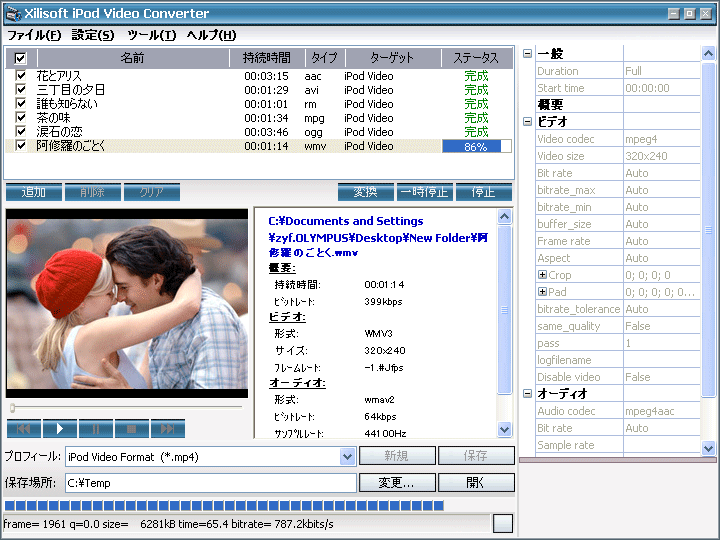The image size is (720, 540).
Task: Click the overall blue progress bar
Action: click(x=224, y=506)
